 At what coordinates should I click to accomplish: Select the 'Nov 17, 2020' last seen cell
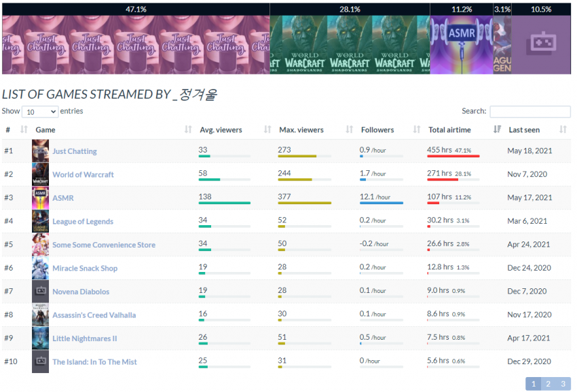(x=529, y=315)
